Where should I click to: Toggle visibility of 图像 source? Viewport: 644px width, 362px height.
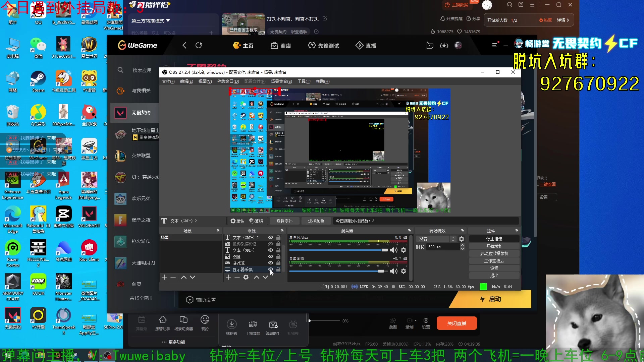point(270,256)
